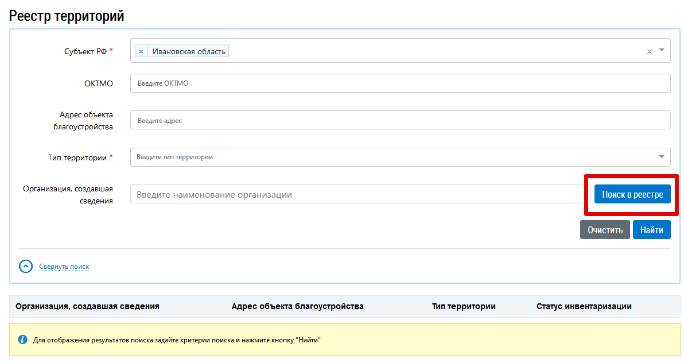The width and height of the screenshot is (684, 364).
Task: Click the Очистить button
Action: (605, 230)
